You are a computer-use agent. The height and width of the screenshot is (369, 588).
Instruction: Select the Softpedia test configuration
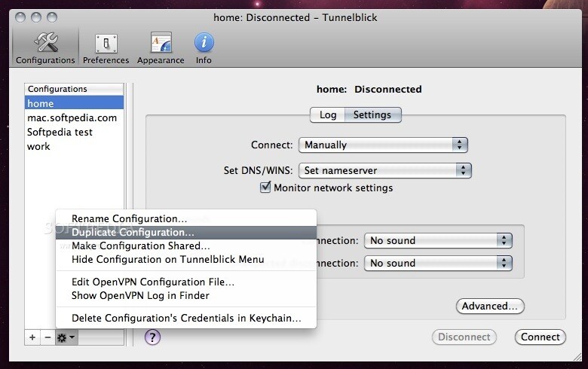point(74,132)
